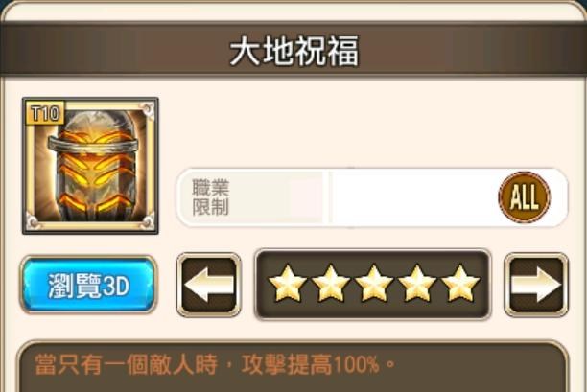Select the first star

[x=287, y=284]
